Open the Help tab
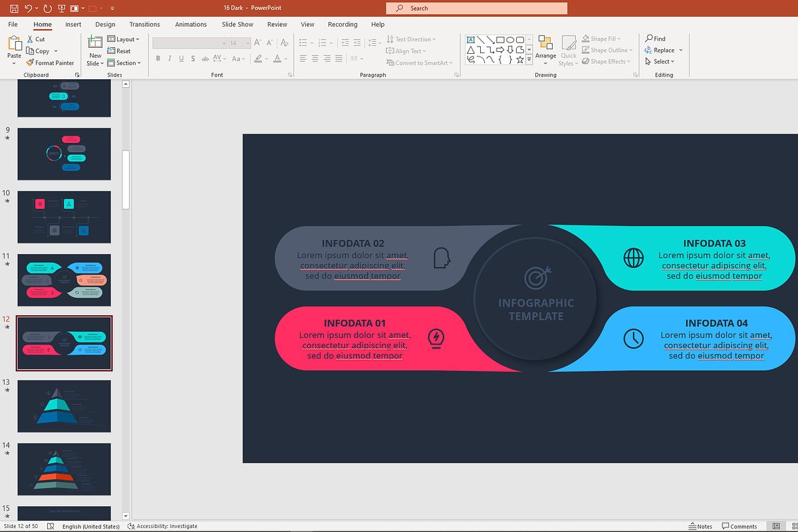Screen dimensions: 798x532 tap(378, 25)
